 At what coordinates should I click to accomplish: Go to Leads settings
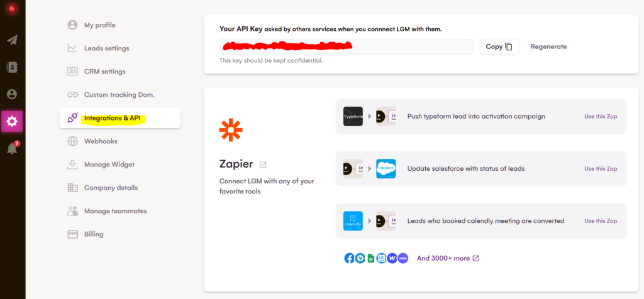click(x=106, y=48)
